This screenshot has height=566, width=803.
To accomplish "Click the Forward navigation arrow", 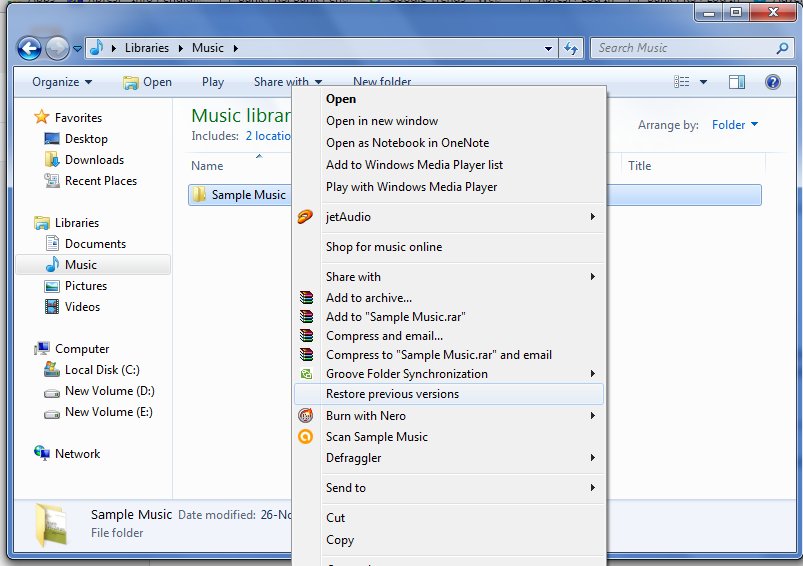I will 57,49.
